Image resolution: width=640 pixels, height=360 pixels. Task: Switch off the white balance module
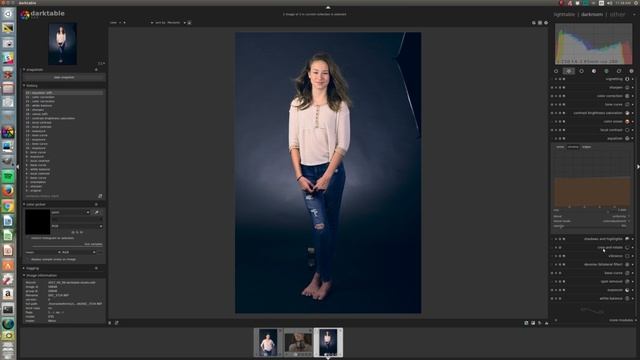552,299
